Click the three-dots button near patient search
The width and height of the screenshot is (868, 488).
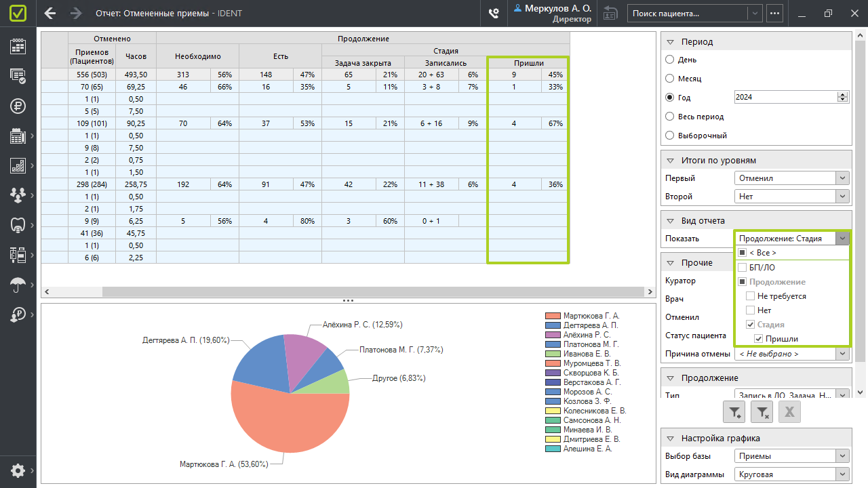(774, 13)
